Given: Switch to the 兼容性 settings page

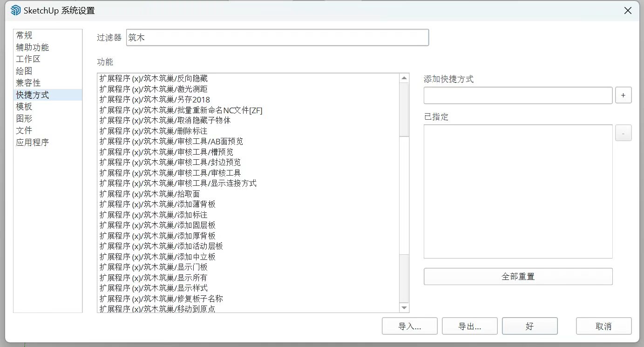Looking at the screenshot, I should (28, 82).
